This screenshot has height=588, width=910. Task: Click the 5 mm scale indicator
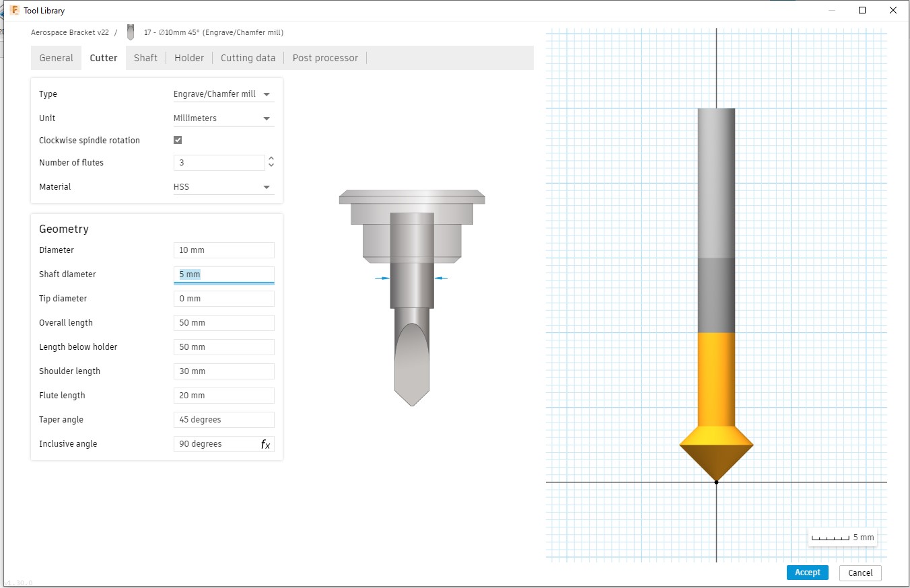point(843,538)
